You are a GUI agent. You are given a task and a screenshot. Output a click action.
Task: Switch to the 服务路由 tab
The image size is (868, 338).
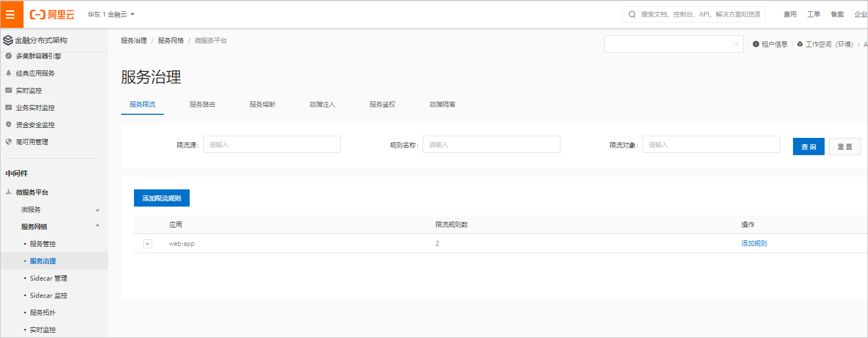pyautogui.click(x=203, y=105)
